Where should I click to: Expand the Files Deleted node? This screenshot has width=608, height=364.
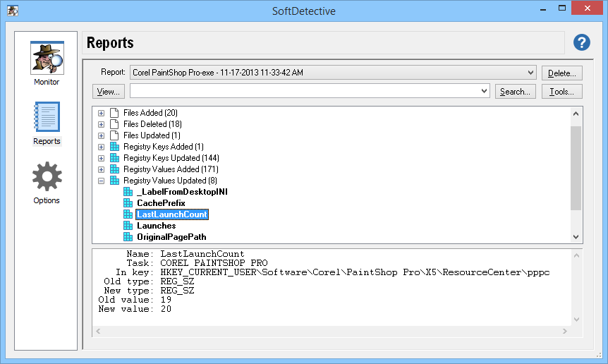101,124
